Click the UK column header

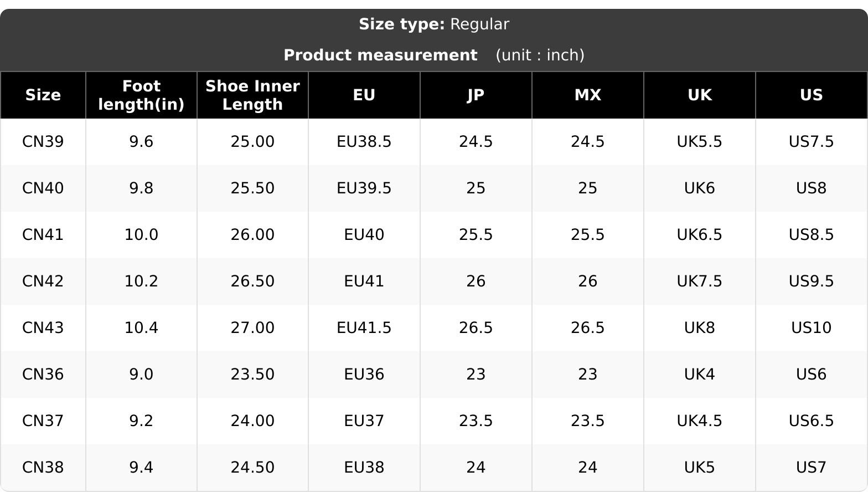pos(700,95)
